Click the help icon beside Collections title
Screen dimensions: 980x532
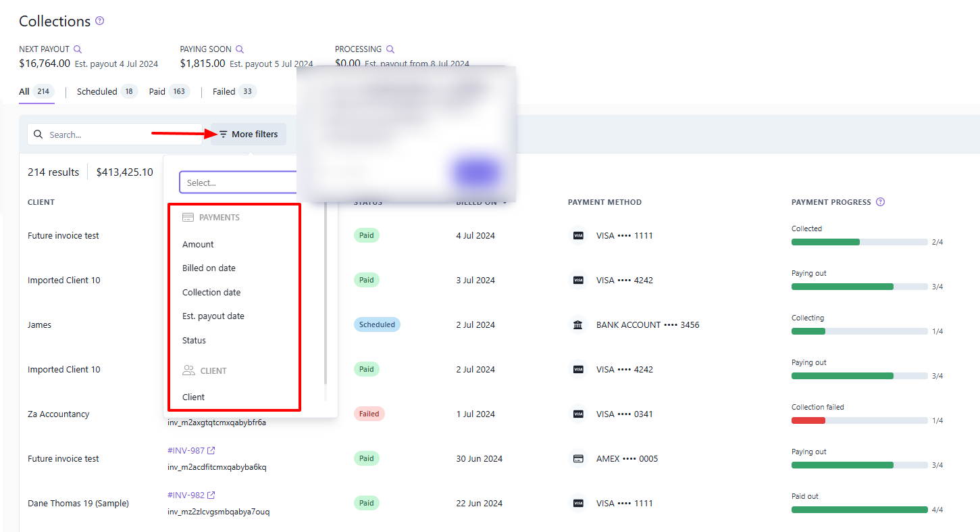pos(99,21)
